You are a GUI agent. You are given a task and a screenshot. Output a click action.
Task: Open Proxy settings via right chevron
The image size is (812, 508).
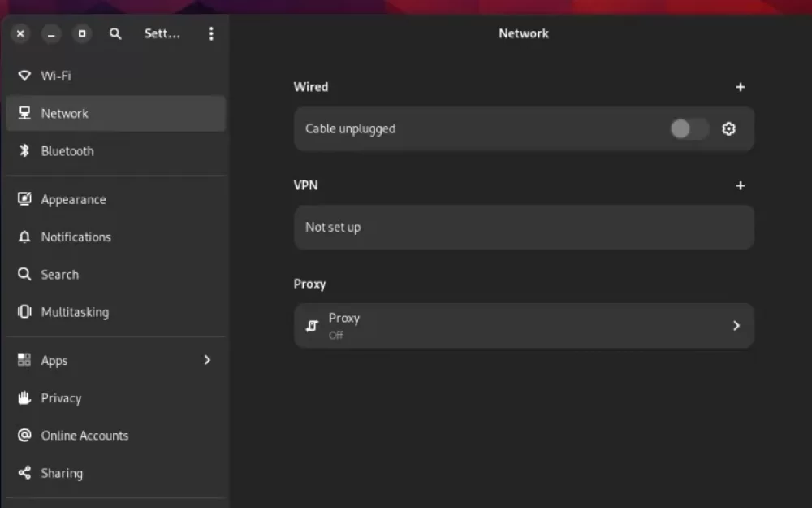tap(736, 325)
